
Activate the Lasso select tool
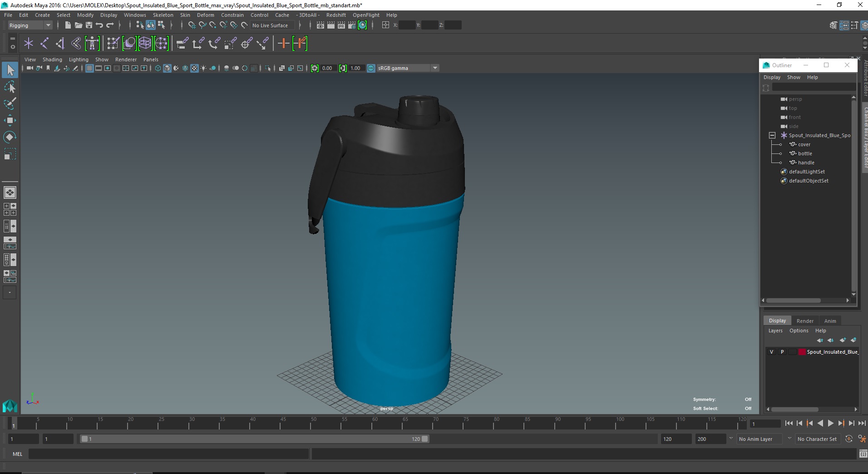(x=10, y=87)
